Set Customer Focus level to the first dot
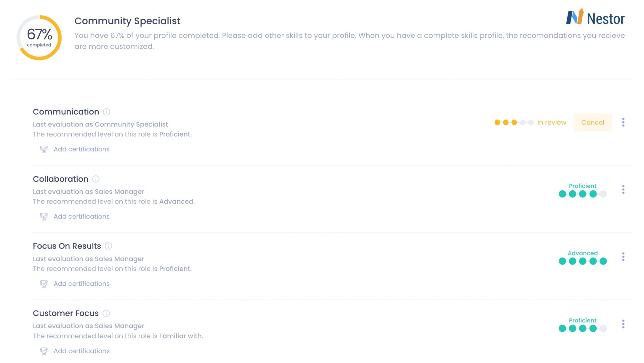This screenshot has width=644, height=363. [x=562, y=329]
